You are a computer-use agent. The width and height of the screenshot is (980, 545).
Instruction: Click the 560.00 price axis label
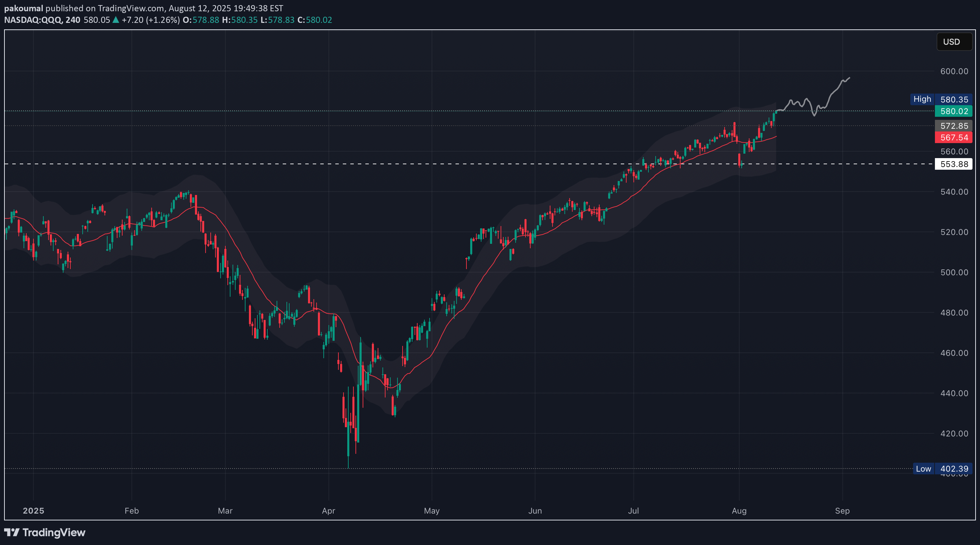point(954,151)
